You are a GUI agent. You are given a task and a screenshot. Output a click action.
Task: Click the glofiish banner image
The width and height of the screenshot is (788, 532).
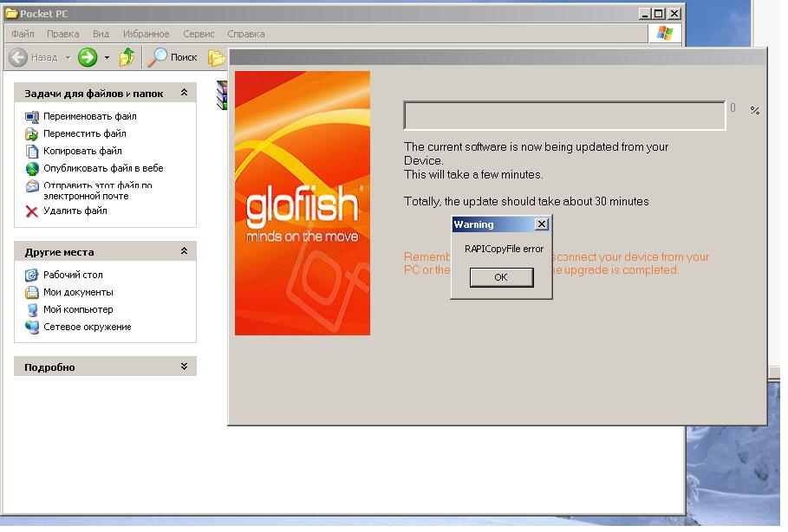click(x=303, y=203)
